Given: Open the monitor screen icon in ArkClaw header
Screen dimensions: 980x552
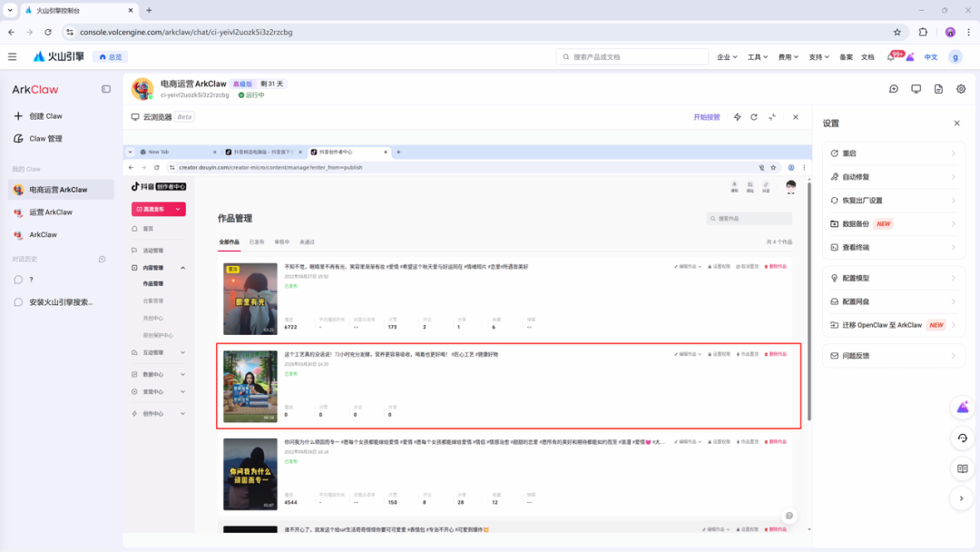Looking at the screenshot, I should (916, 89).
